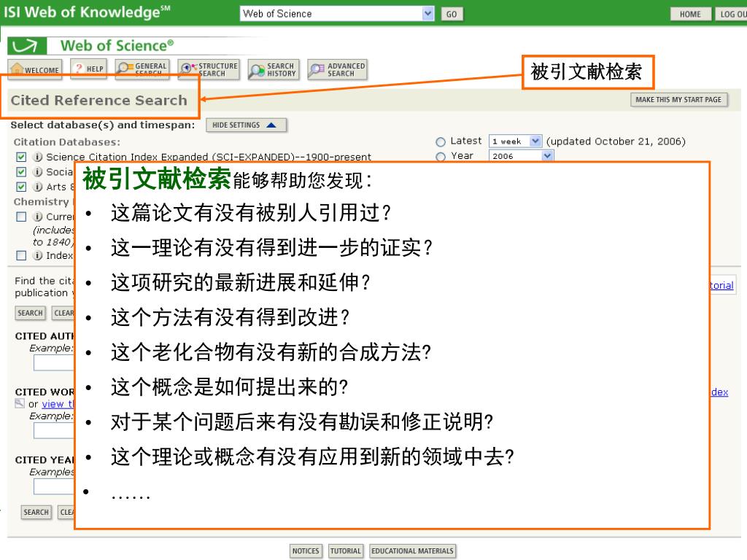Open the TUTORIAL footer button

346,551
